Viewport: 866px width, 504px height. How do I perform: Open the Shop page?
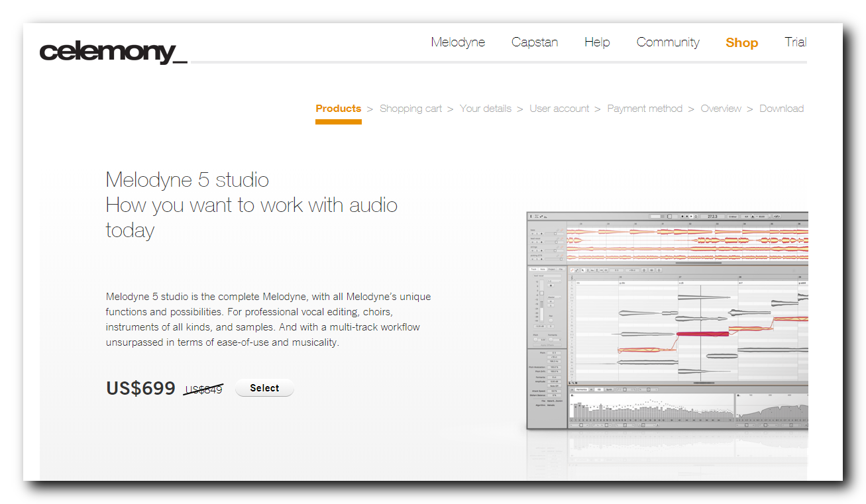click(741, 43)
